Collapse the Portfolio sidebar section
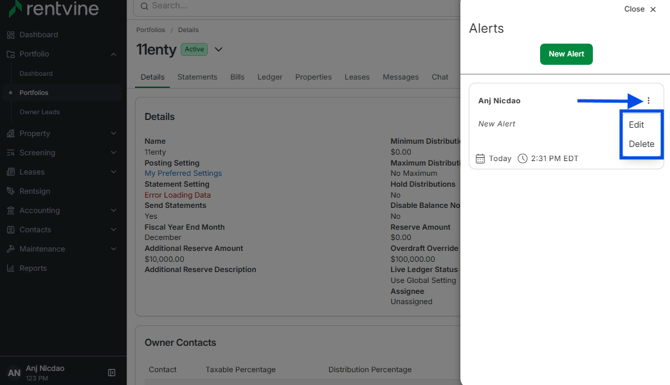 113,54
